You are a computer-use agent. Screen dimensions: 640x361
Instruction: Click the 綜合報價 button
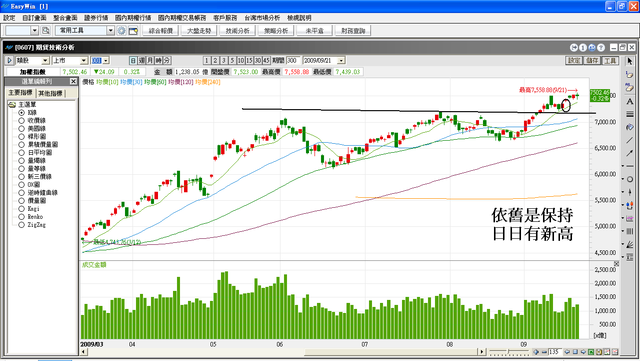pos(161,31)
